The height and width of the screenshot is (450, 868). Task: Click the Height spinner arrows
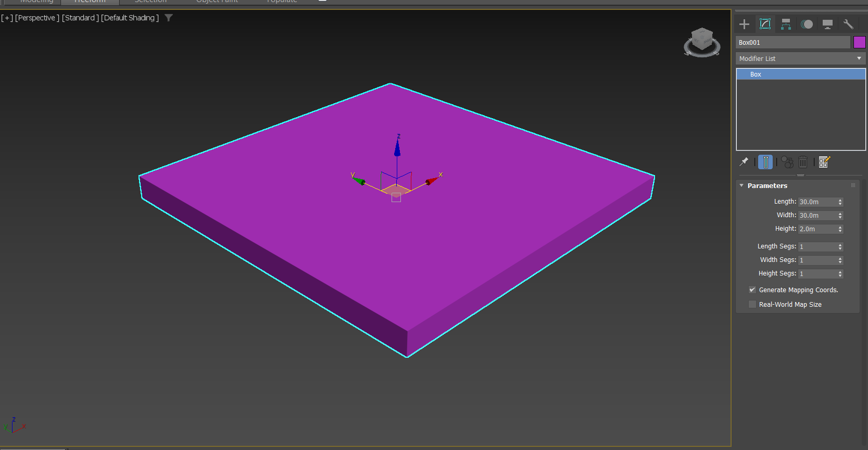pyautogui.click(x=840, y=229)
